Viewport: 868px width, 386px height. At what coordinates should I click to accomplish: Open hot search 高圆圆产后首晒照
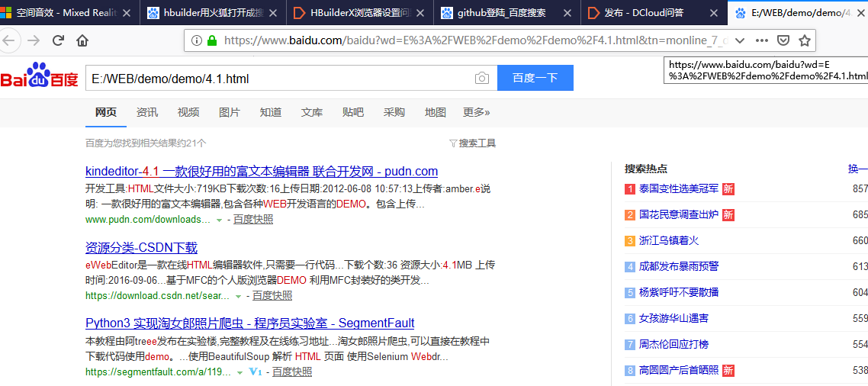pos(679,370)
